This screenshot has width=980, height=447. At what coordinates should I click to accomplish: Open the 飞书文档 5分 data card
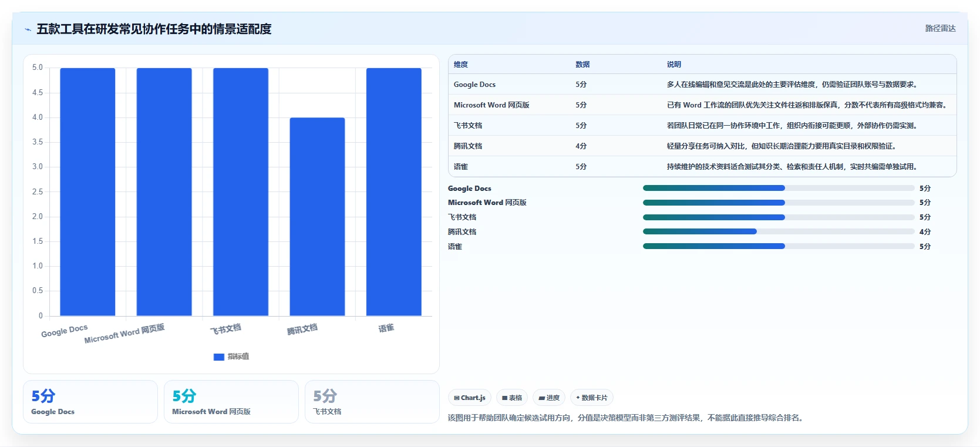(372, 402)
